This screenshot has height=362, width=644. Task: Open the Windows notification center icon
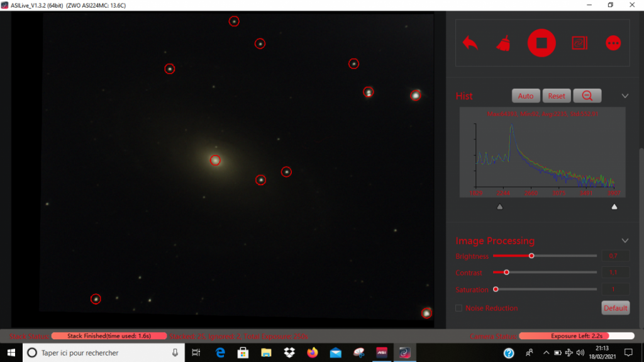[628, 353]
